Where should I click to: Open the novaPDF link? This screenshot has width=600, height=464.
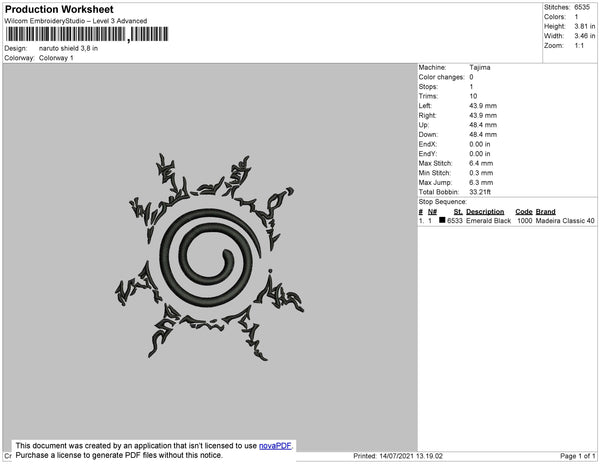275,446
